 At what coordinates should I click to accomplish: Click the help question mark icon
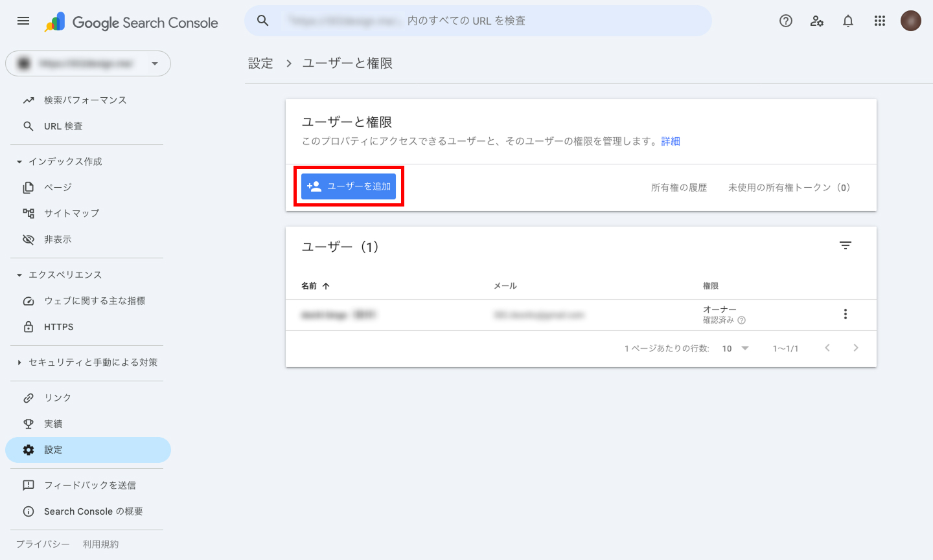pyautogui.click(x=786, y=21)
